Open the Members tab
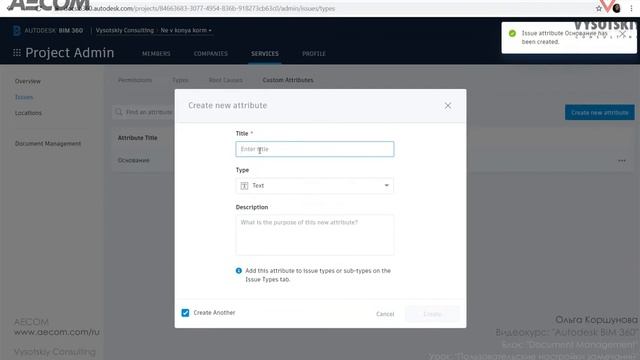Image resolution: width=640 pixels, height=360 pixels. 156,53
